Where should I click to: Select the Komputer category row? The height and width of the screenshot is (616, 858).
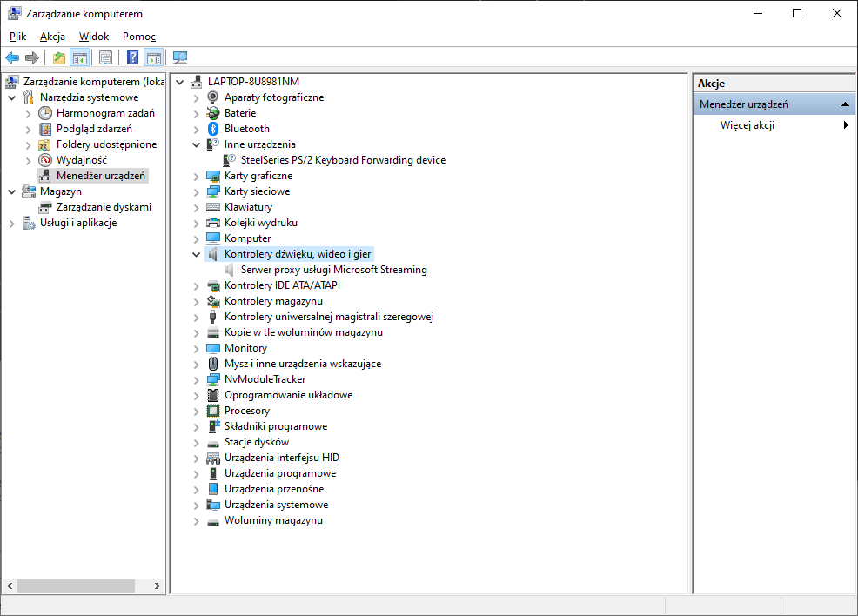(x=247, y=238)
